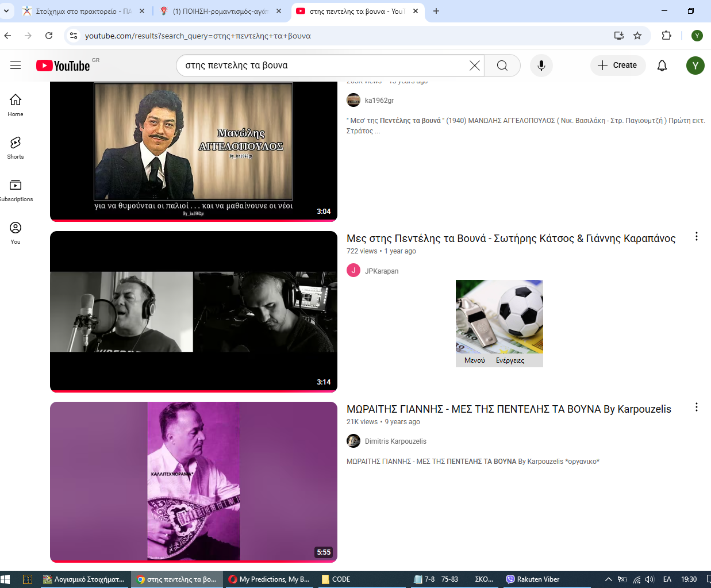Open the Dimitris Karpouzelis channel link
Screen dimensions: 711x588
[x=395, y=441]
